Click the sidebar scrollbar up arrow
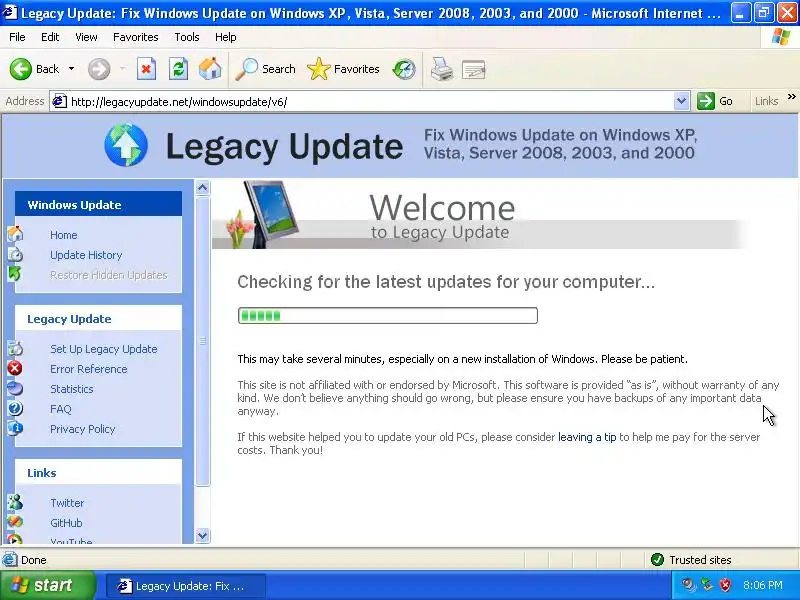Image resolution: width=800 pixels, height=600 pixels. [x=203, y=188]
